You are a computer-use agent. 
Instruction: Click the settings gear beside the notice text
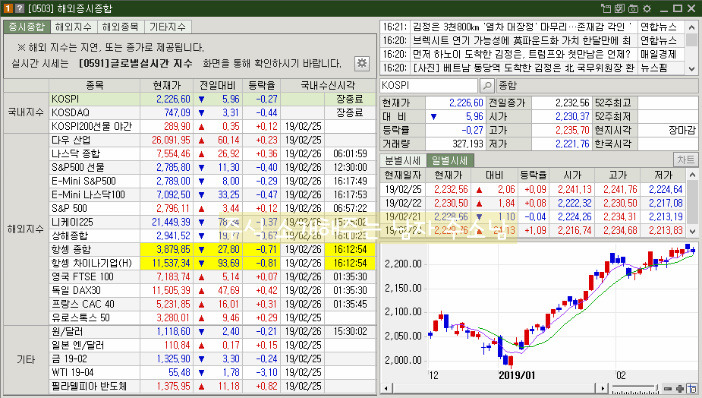pyautogui.click(x=362, y=63)
